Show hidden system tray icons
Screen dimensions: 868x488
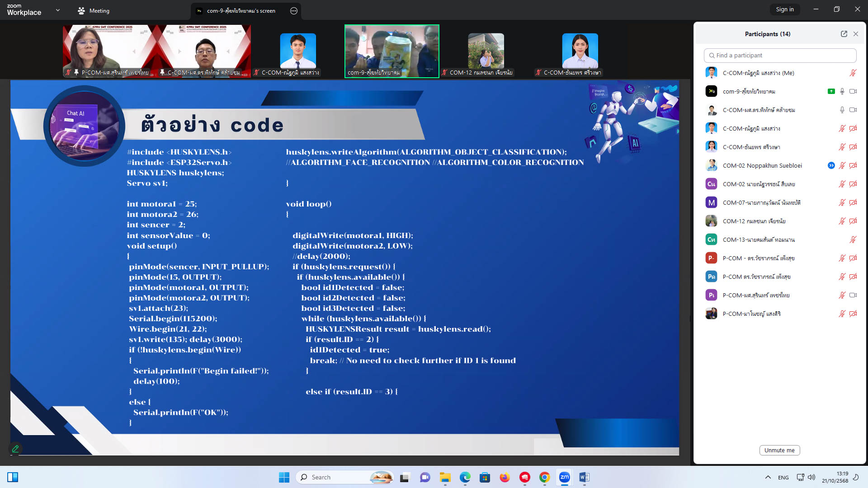[x=768, y=477]
